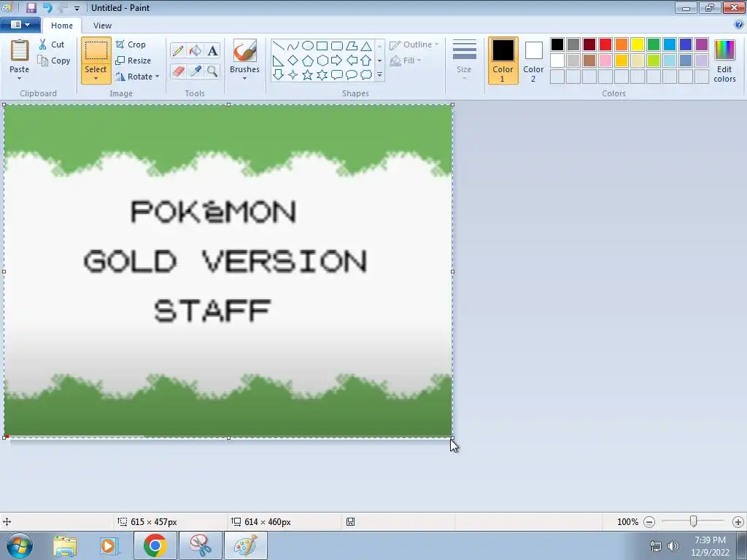Click the Resize button

coord(133,61)
